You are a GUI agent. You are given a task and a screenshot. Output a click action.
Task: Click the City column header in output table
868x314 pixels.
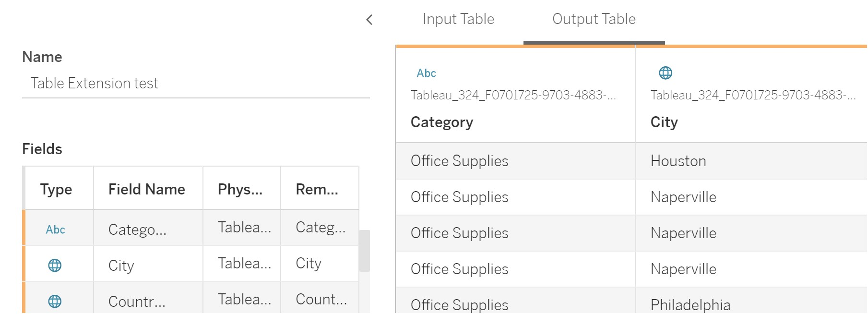click(664, 122)
